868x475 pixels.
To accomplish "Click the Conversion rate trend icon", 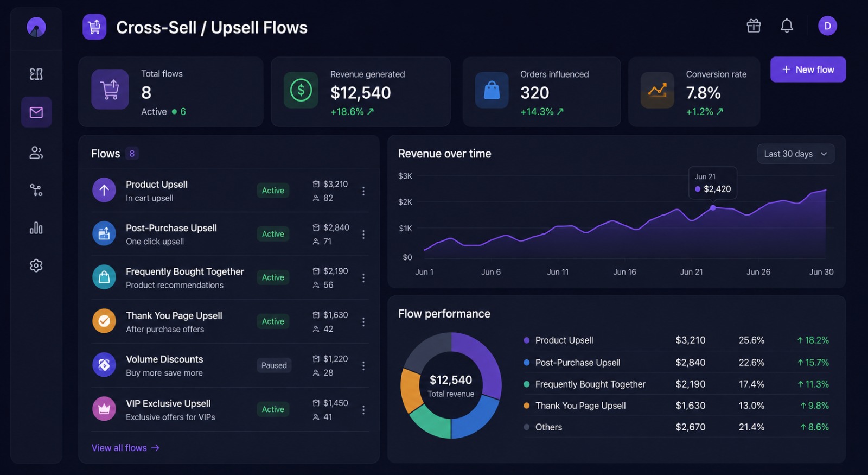I will click(658, 90).
